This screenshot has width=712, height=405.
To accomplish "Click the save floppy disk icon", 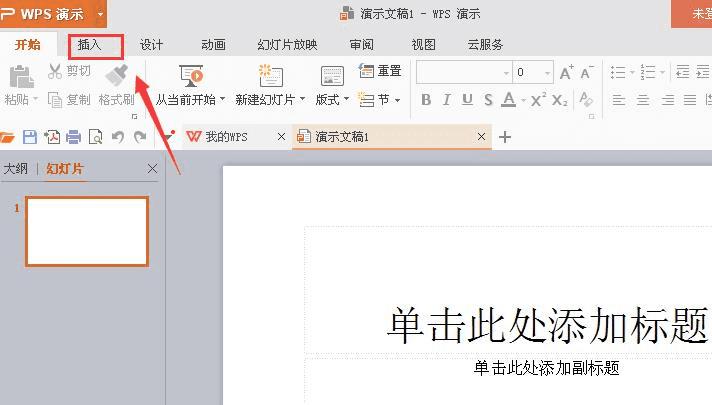I will click(x=30, y=137).
